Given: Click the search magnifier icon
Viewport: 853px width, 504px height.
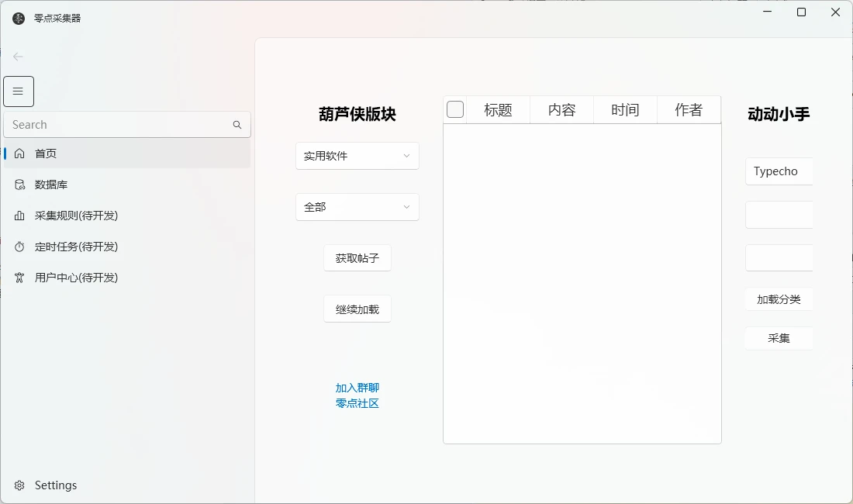Looking at the screenshot, I should pyautogui.click(x=237, y=125).
